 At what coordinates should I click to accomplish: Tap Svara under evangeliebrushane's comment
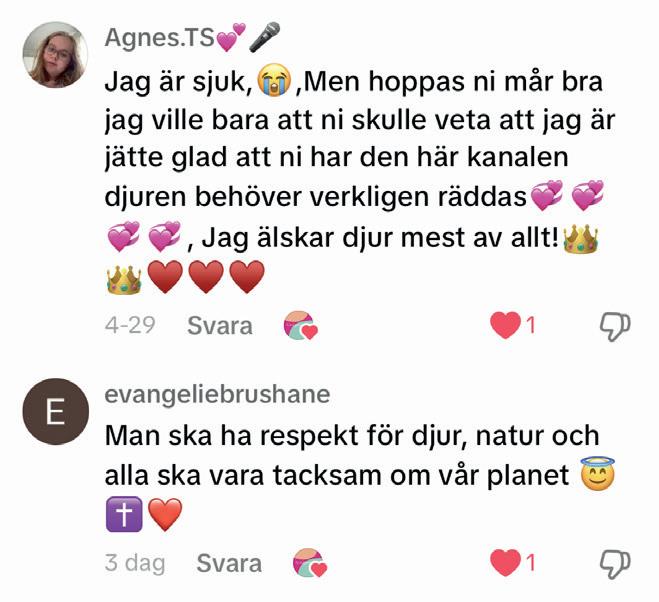229,563
